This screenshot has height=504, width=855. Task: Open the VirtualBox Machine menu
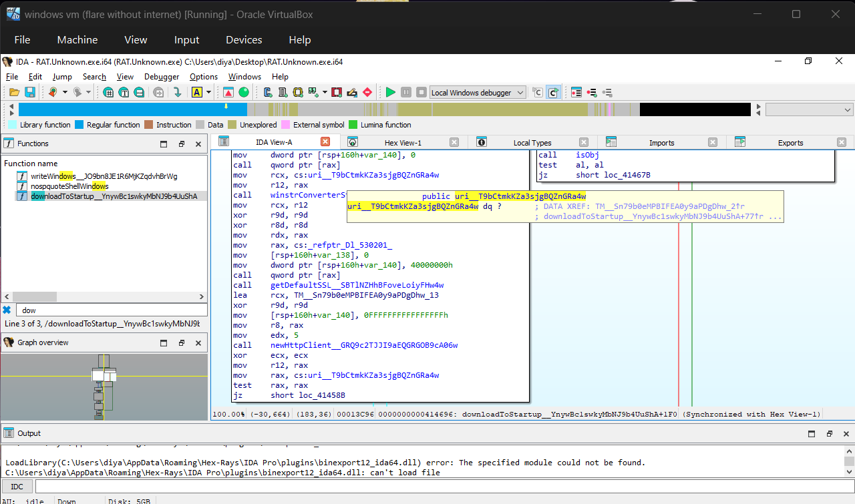(77, 40)
